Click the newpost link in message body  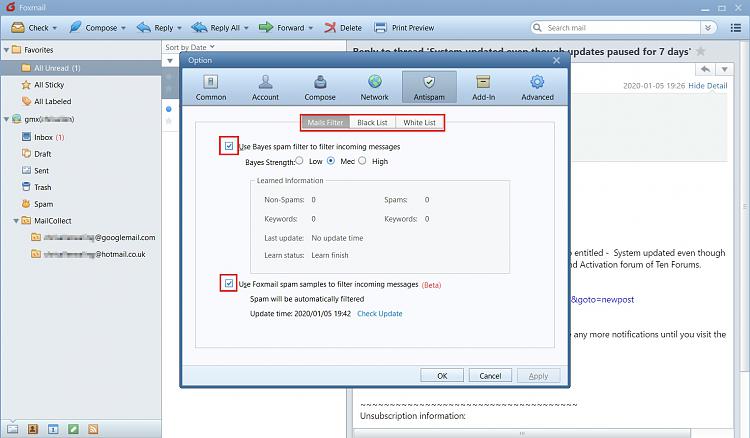(x=603, y=300)
